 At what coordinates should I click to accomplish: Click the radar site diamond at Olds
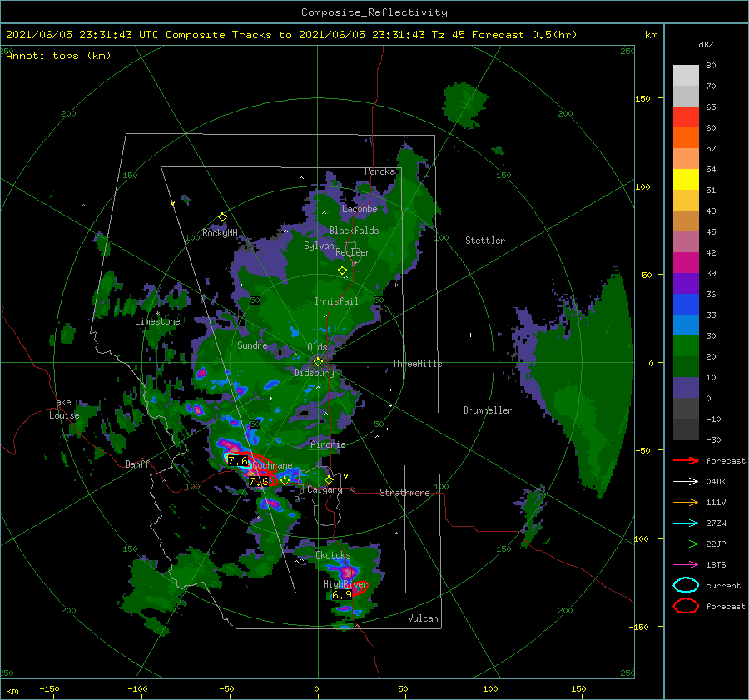318,362
